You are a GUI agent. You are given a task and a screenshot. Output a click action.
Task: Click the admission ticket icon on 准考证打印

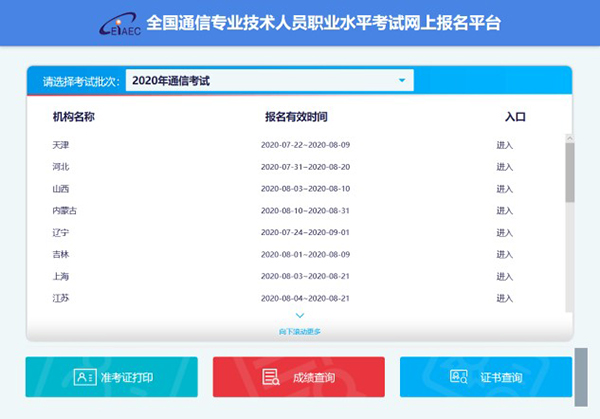pos(85,377)
